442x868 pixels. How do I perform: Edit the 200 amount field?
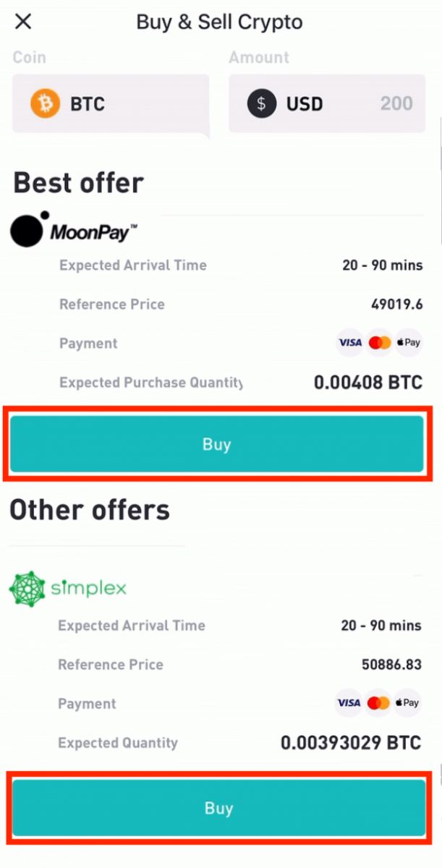click(x=396, y=104)
